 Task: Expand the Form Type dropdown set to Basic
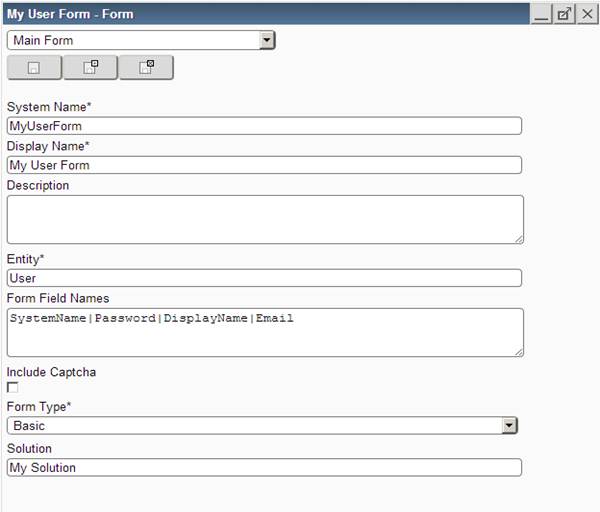tap(509, 426)
